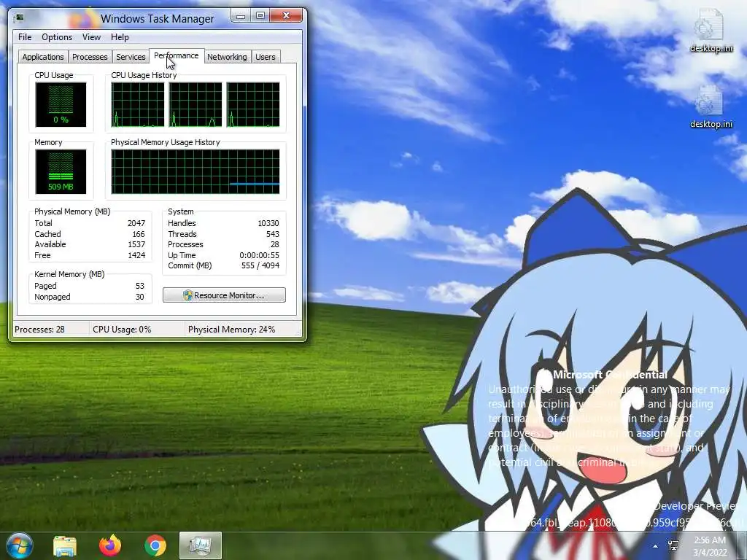
Task: Click the network tray icon
Action: click(x=673, y=546)
